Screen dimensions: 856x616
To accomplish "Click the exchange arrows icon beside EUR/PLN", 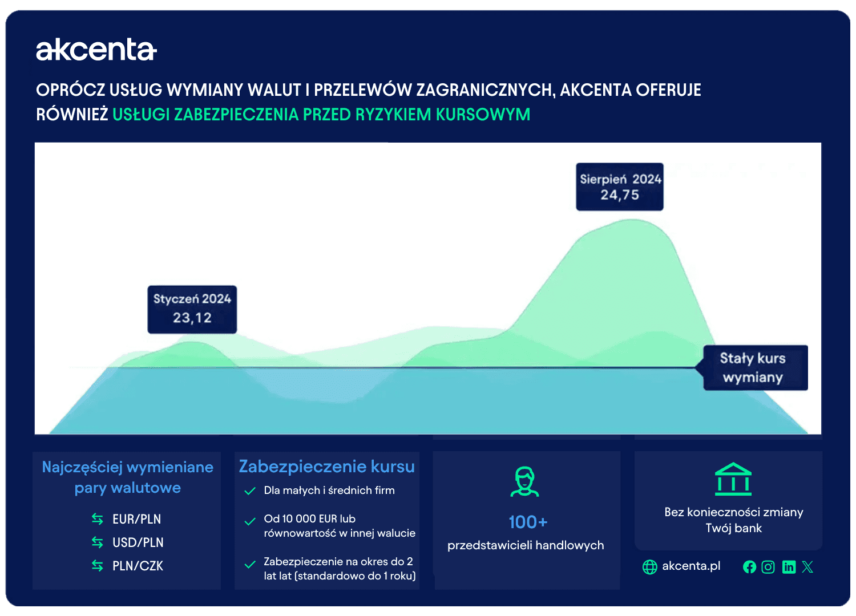I will click(98, 519).
